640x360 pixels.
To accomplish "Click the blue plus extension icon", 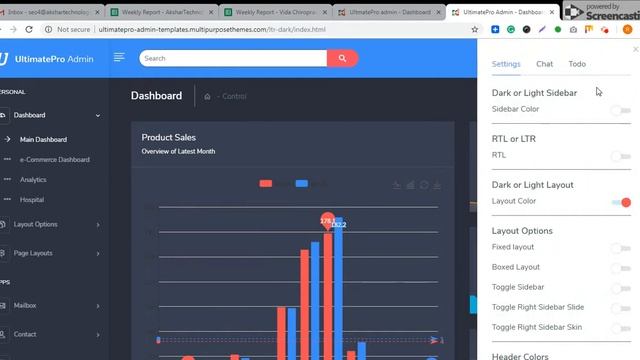I will click(495, 29).
